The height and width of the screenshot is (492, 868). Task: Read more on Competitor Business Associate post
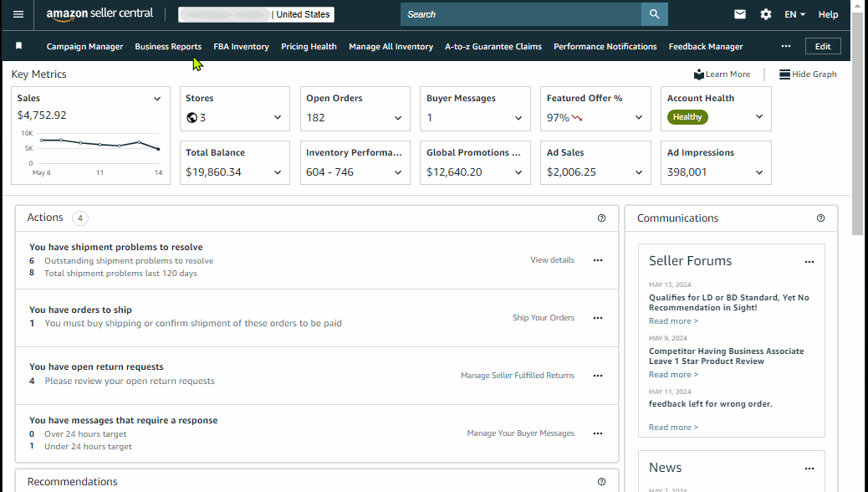[x=673, y=375]
